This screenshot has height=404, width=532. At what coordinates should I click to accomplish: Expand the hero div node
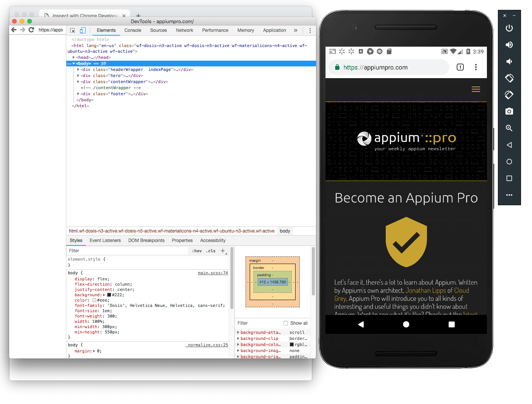coord(78,75)
